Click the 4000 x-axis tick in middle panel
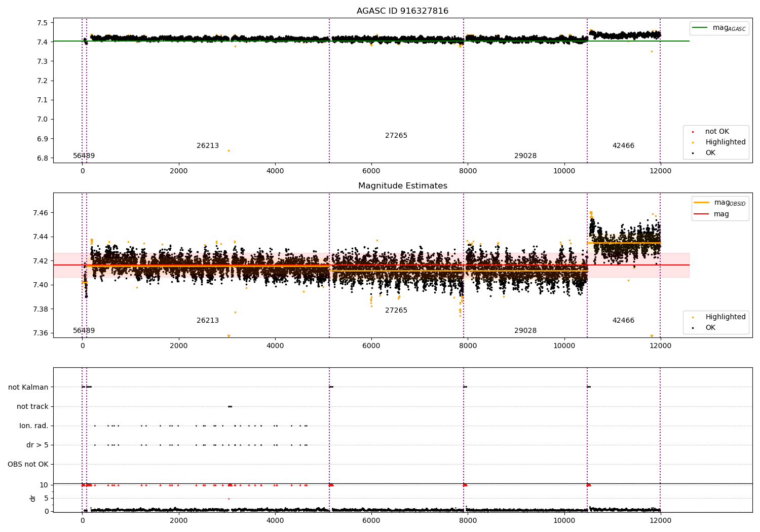Viewport: 760px width, 532px height. pyautogui.click(x=275, y=346)
